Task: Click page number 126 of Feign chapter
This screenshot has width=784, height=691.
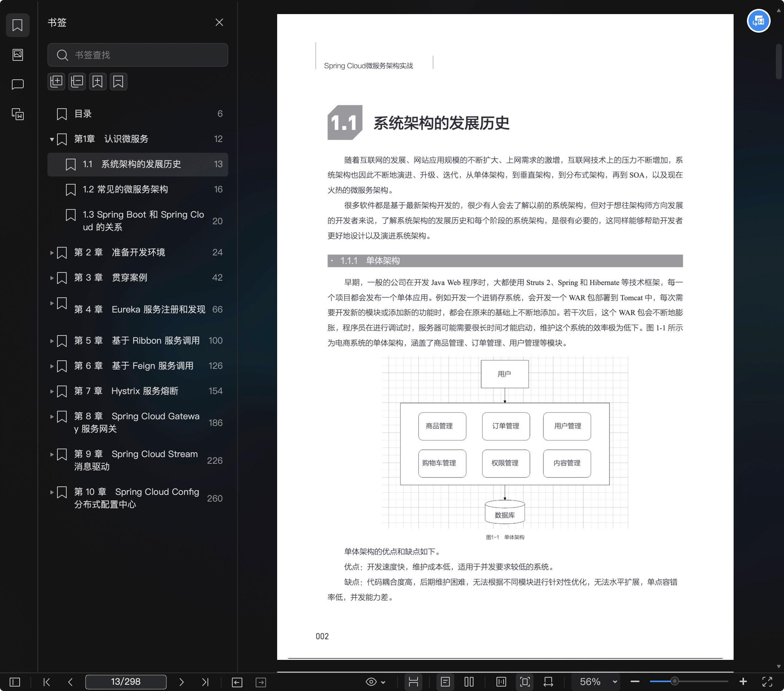Action: (x=216, y=366)
